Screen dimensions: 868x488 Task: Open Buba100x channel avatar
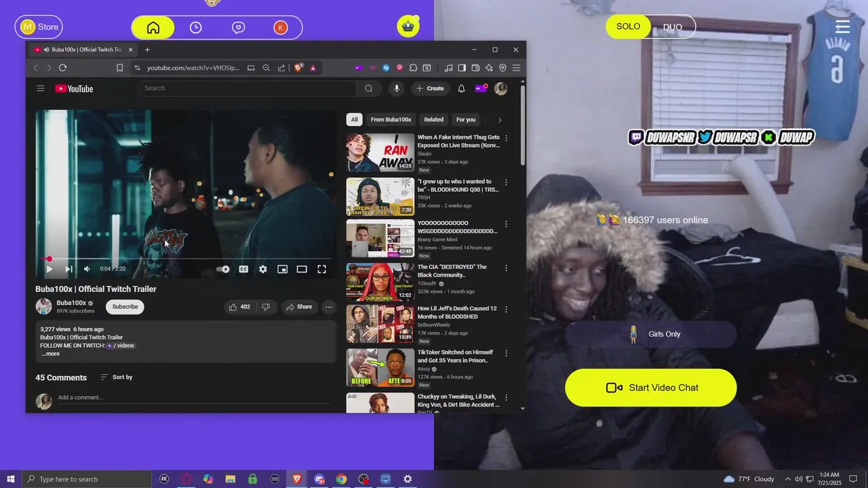(43, 306)
